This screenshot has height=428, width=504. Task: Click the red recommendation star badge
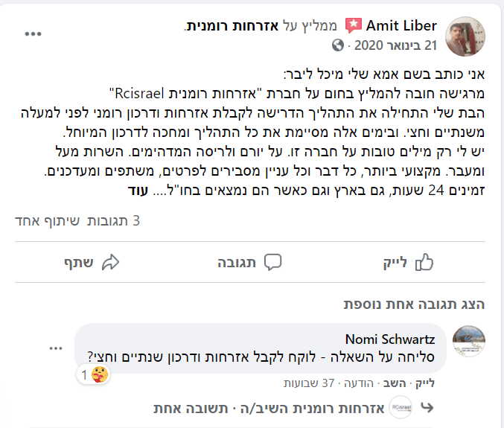pyautogui.click(x=352, y=27)
